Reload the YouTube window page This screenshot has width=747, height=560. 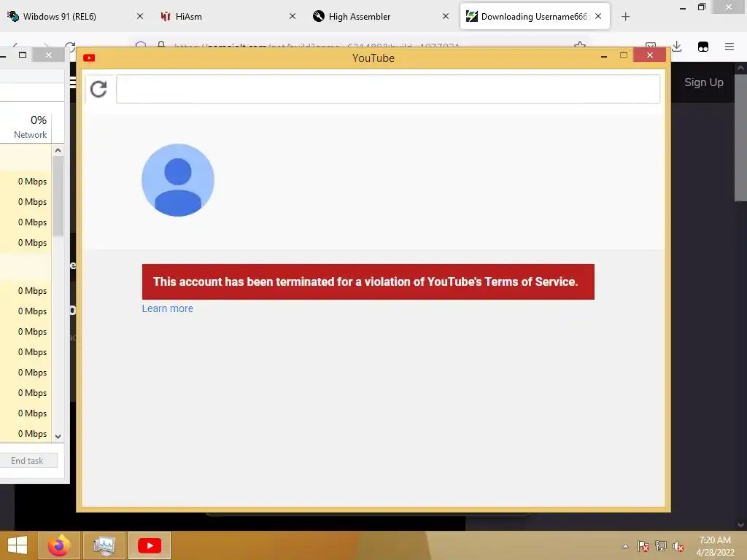[98, 89]
